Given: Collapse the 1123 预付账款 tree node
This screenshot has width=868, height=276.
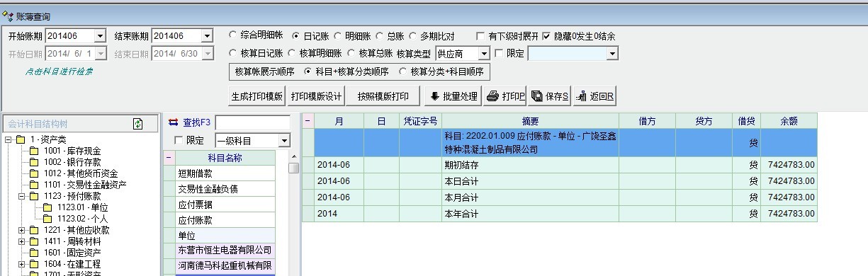Looking at the screenshot, I should tap(22, 196).
